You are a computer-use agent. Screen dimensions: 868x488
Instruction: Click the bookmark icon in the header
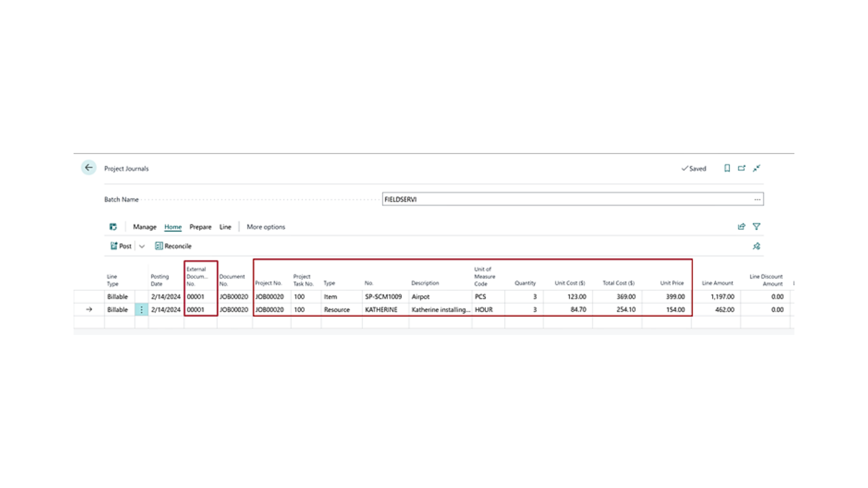(727, 168)
